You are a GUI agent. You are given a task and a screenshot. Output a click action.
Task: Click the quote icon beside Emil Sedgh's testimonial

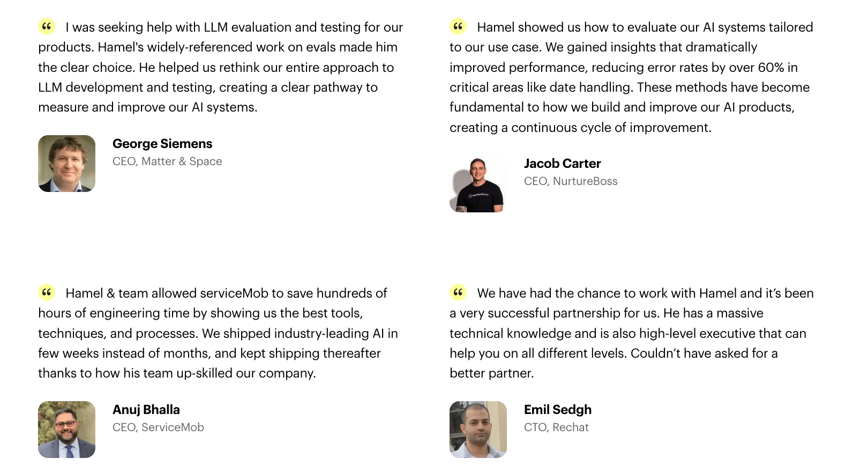(x=458, y=292)
